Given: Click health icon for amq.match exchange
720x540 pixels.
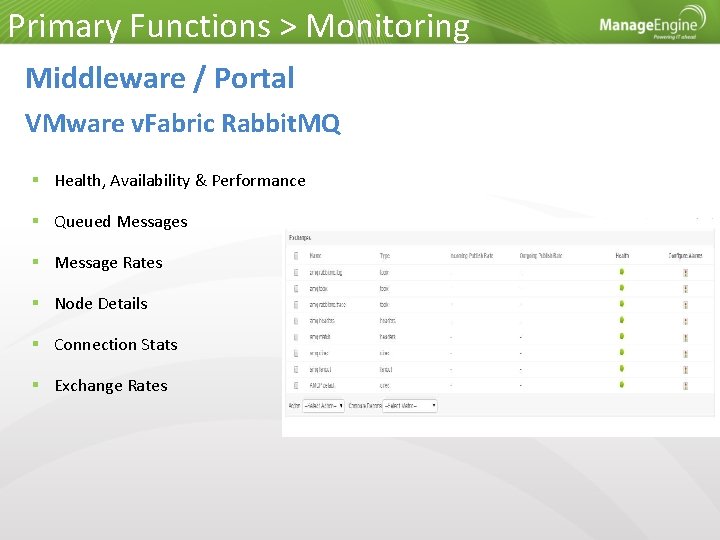Looking at the screenshot, I should (x=622, y=336).
